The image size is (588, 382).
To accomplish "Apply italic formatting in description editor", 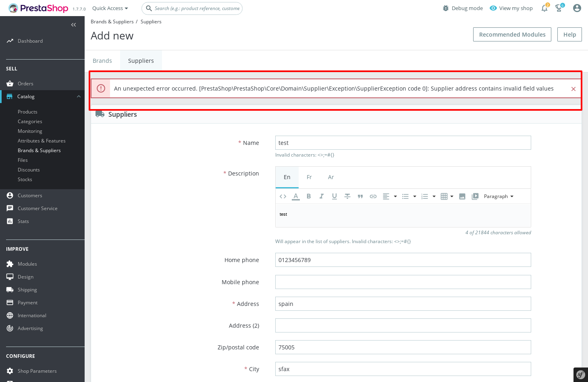I will coord(322,196).
